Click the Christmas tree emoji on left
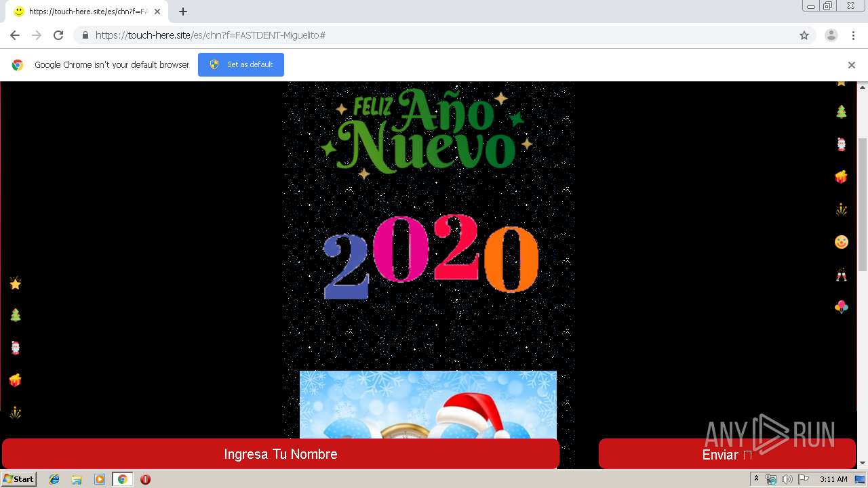The image size is (868, 488). [16, 315]
